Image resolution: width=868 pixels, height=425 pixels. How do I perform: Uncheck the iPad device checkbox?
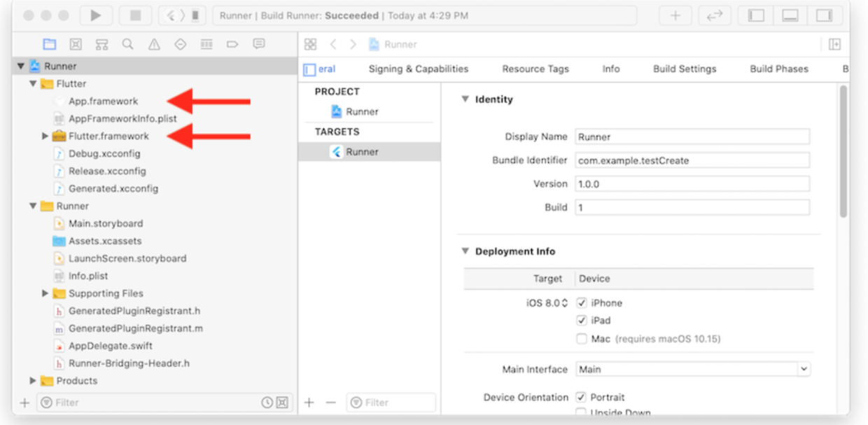582,320
